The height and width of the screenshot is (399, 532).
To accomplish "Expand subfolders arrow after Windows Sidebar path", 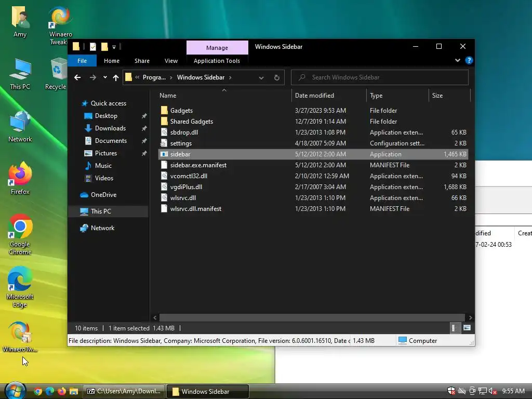I will point(230,77).
